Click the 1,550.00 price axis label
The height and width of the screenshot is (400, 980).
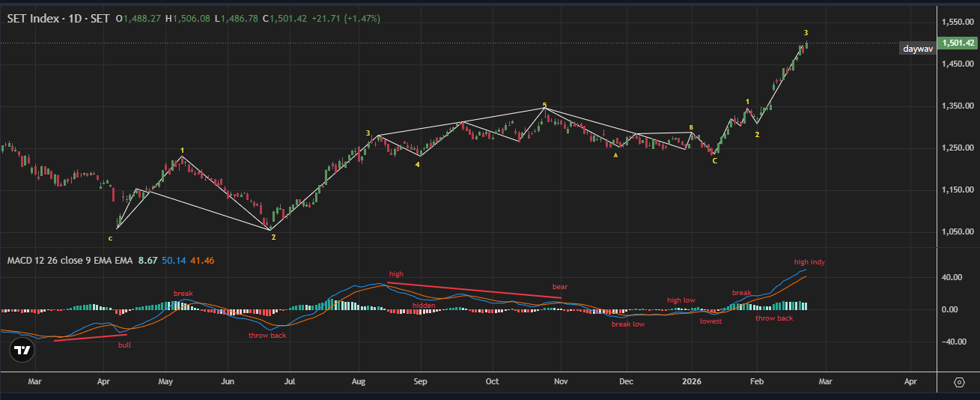(x=959, y=22)
